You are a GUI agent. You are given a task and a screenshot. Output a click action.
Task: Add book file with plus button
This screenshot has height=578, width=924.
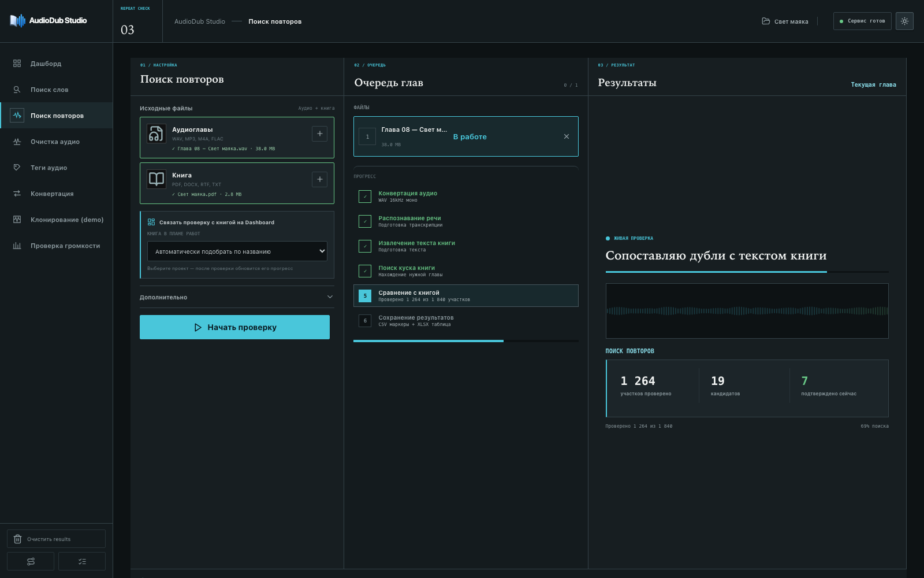[x=319, y=179]
